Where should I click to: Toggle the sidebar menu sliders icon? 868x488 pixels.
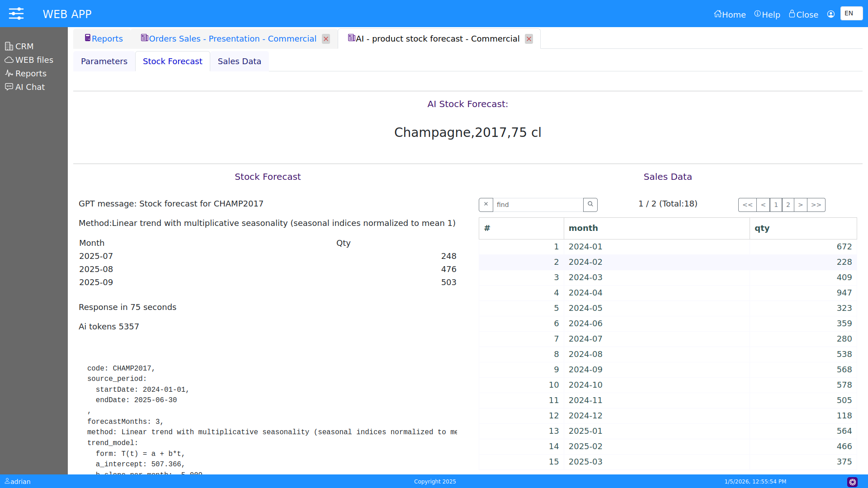16,14
